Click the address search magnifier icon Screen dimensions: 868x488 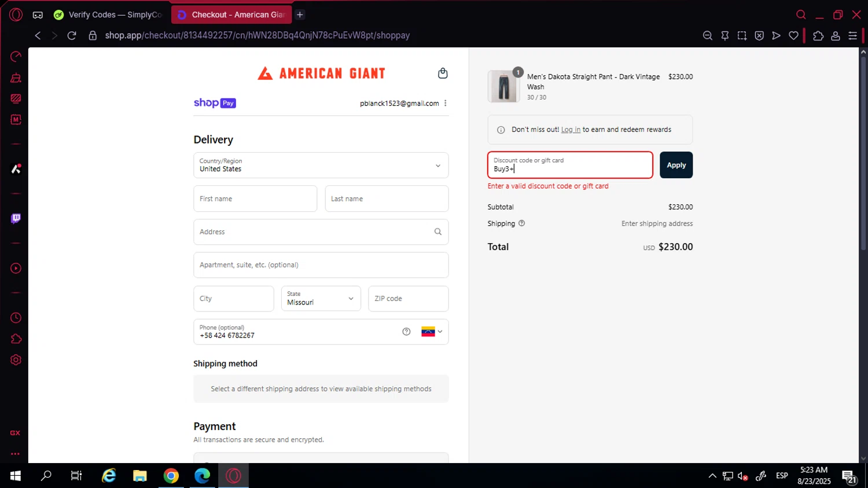[x=438, y=232]
